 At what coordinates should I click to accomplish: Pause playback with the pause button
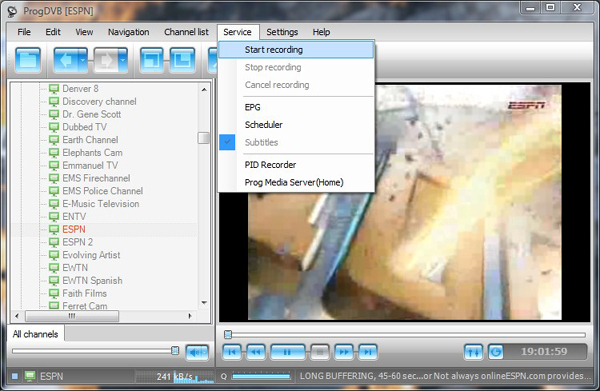[x=287, y=352]
